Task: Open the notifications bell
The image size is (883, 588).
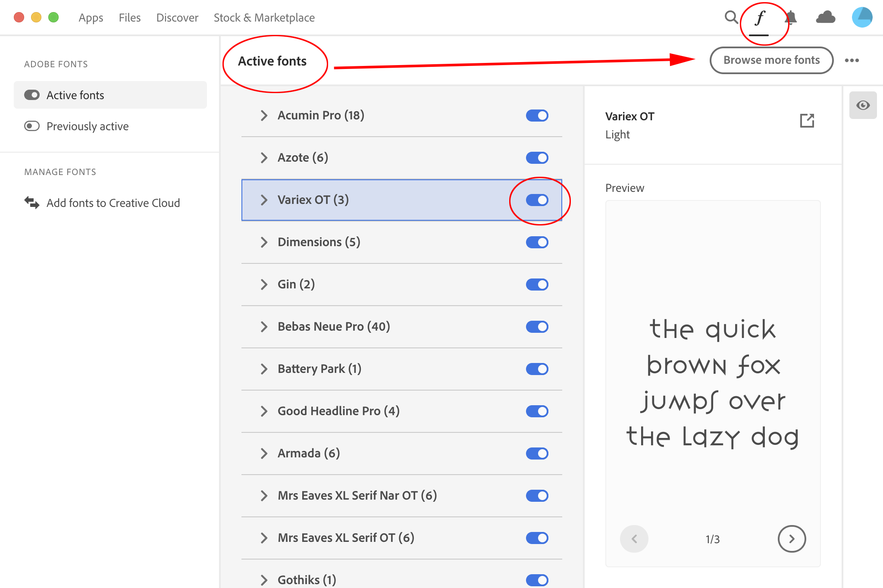Action: [x=792, y=17]
